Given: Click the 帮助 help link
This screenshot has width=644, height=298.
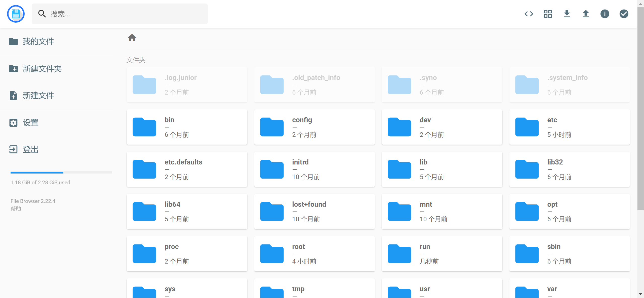Looking at the screenshot, I should pos(16,208).
